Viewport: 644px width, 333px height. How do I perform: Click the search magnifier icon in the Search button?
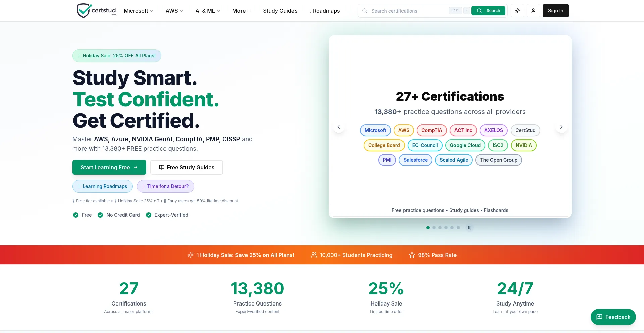point(480,10)
